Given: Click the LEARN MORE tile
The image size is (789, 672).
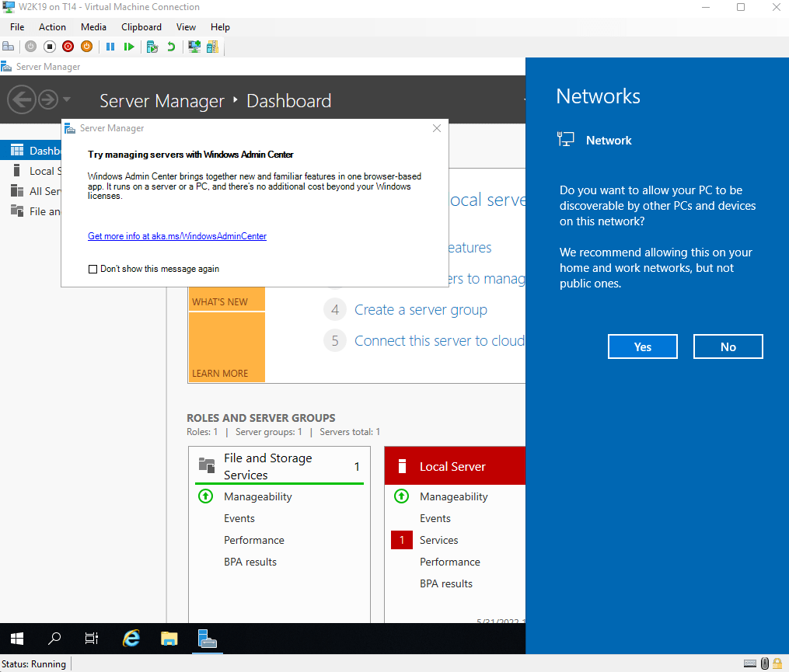Looking at the screenshot, I should tap(227, 347).
